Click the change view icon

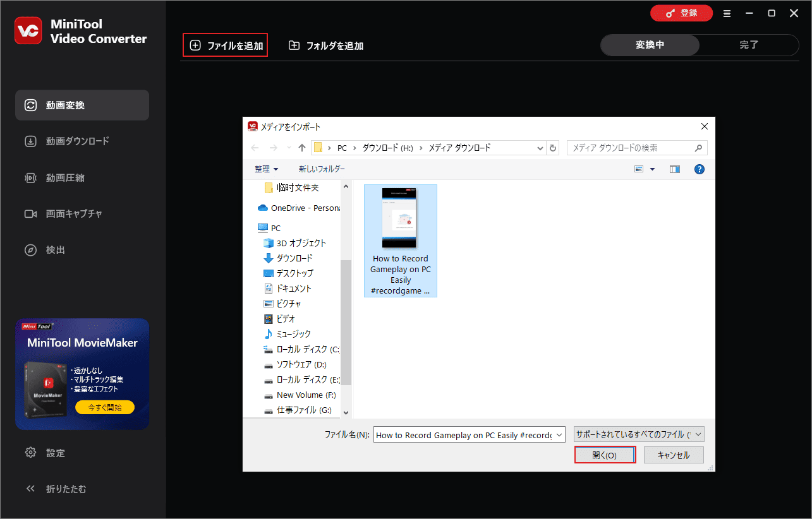[639, 169]
